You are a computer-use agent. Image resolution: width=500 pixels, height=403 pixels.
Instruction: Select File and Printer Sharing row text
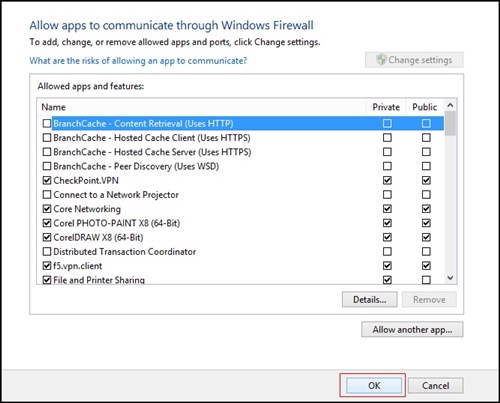pyautogui.click(x=99, y=280)
